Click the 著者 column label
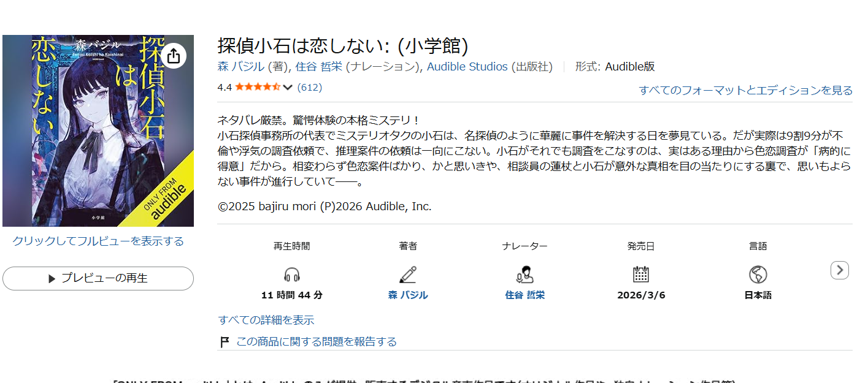The height and width of the screenshot is (383, 868). click(x=408, y=246)
